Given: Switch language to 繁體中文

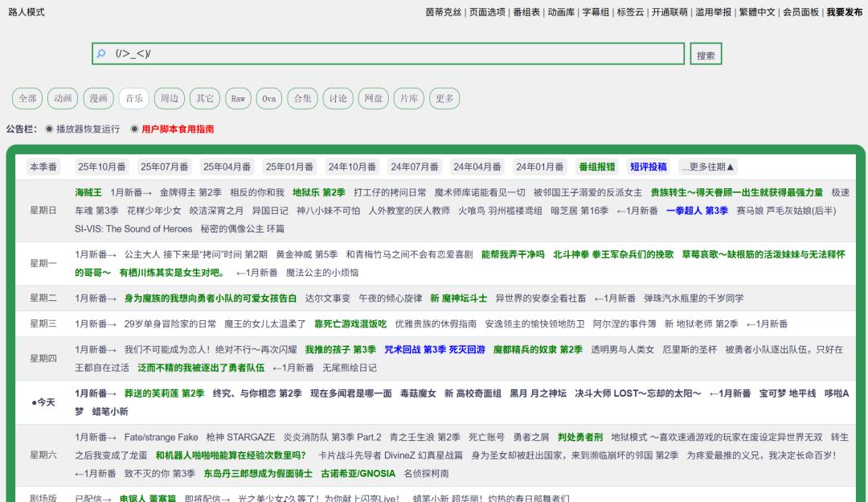Looking at the screenshot, I should pyautogui.click(x=757, y=12).
